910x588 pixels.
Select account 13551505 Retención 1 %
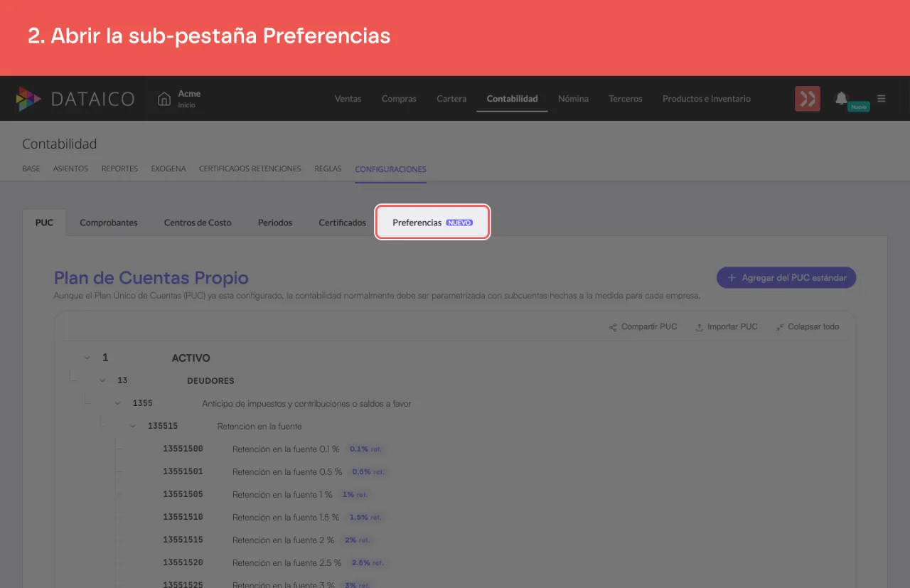(247, 494)
